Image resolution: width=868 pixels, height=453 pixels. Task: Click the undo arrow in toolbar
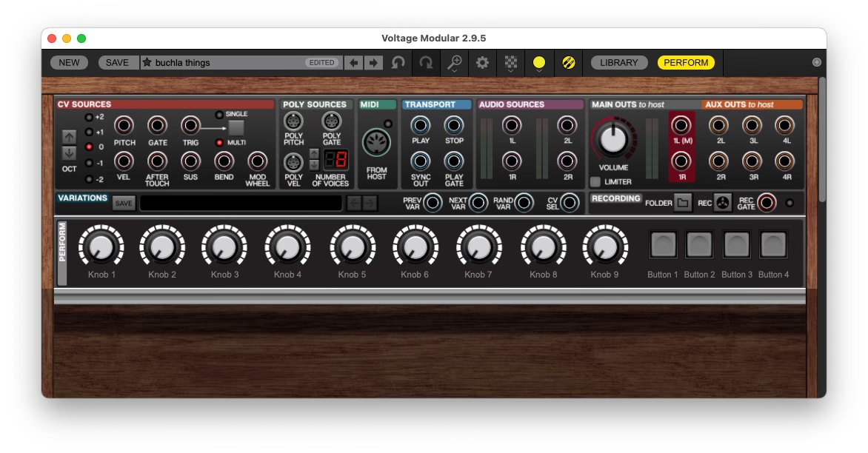[398, 62]
